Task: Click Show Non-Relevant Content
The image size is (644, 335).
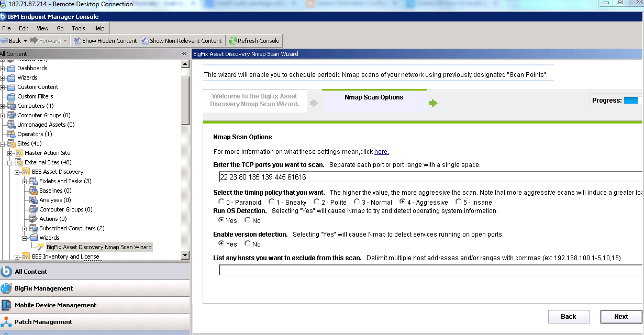Action: (182, 41)
